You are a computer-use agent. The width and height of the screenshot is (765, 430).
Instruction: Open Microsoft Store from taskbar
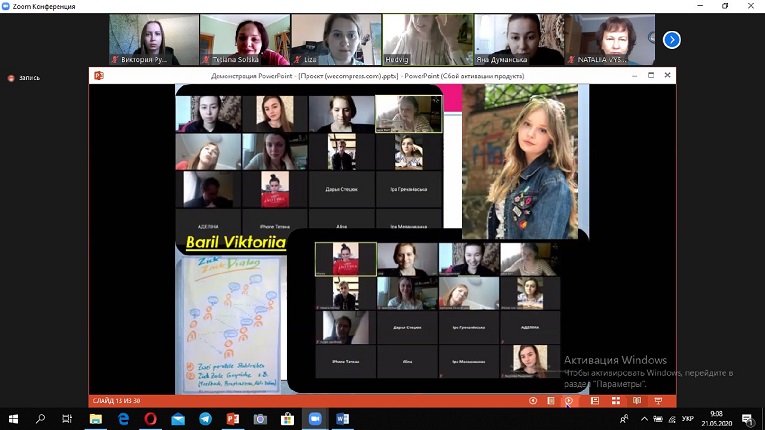[x=287, y=419]
